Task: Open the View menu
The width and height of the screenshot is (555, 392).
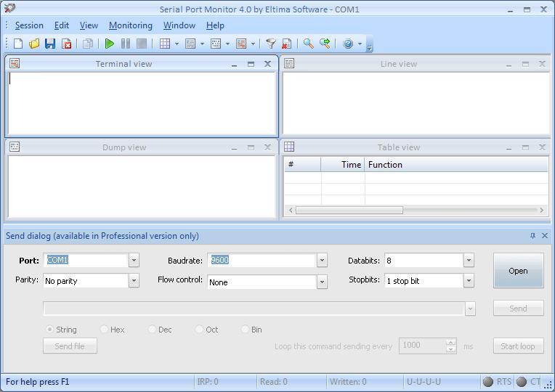Action: (89, 25)
